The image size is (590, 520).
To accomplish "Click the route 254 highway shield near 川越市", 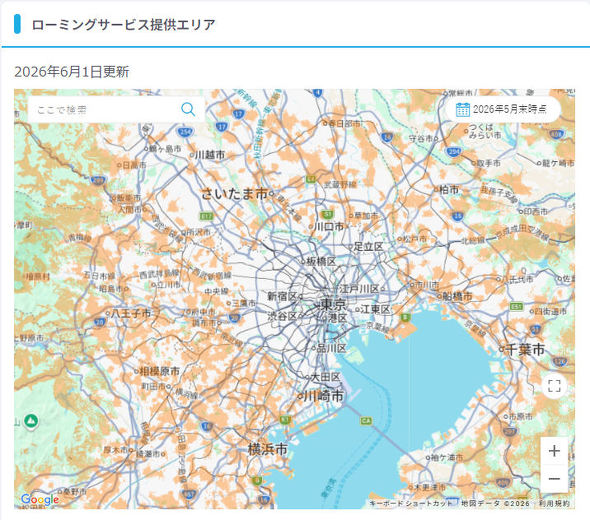I will coord(185,132).
